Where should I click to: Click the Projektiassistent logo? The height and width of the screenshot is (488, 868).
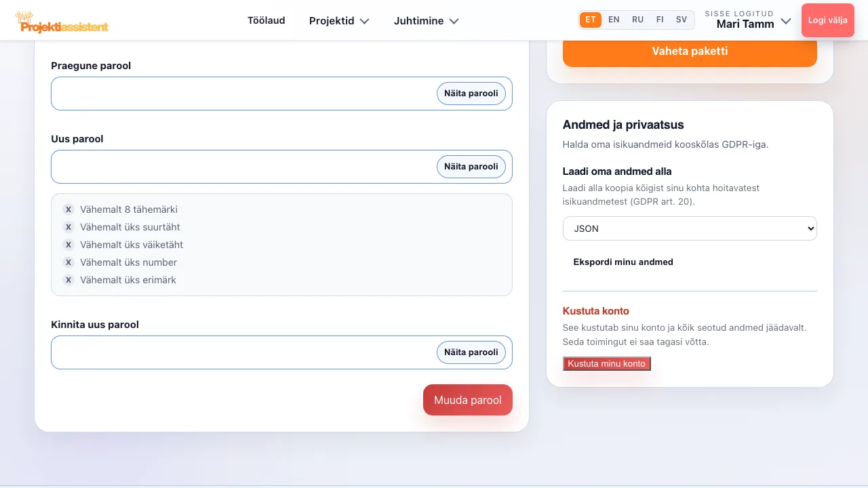(x=62, y=22)
